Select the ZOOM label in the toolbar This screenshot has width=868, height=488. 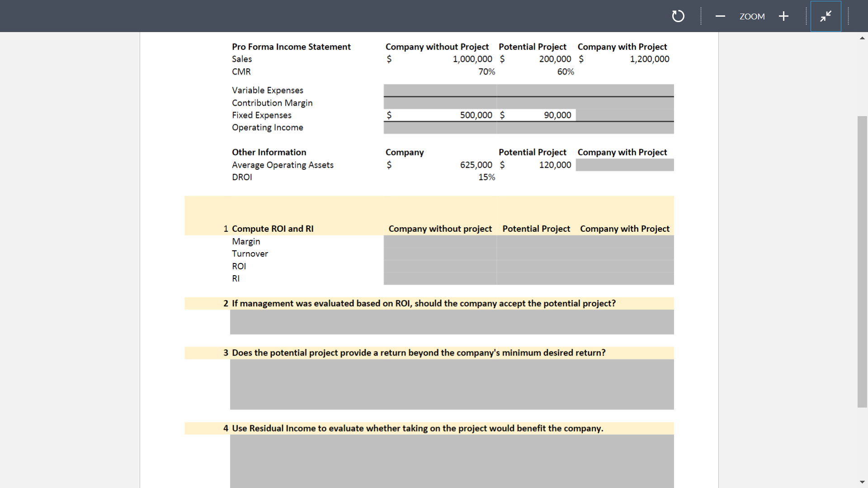click(x=752, y=16)
